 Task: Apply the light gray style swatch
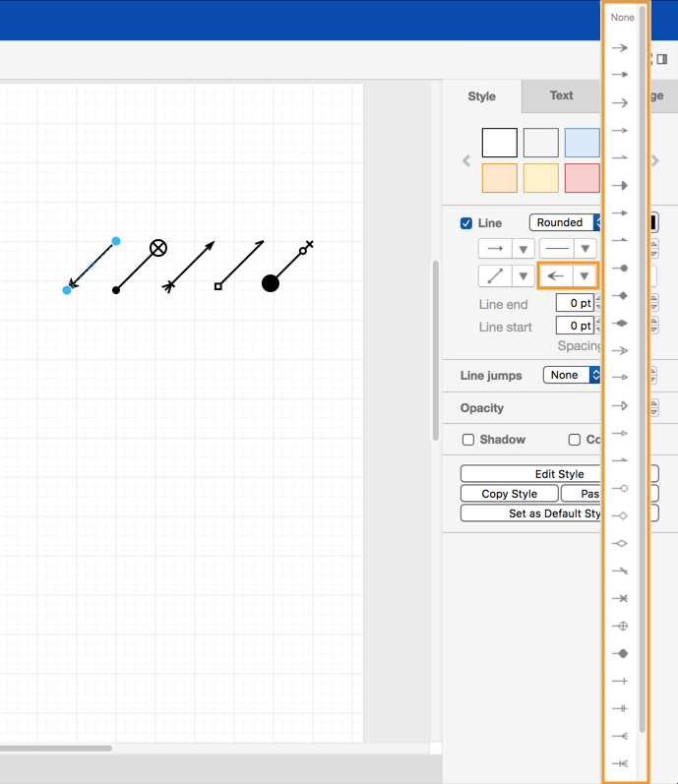(x=541, y=143)
